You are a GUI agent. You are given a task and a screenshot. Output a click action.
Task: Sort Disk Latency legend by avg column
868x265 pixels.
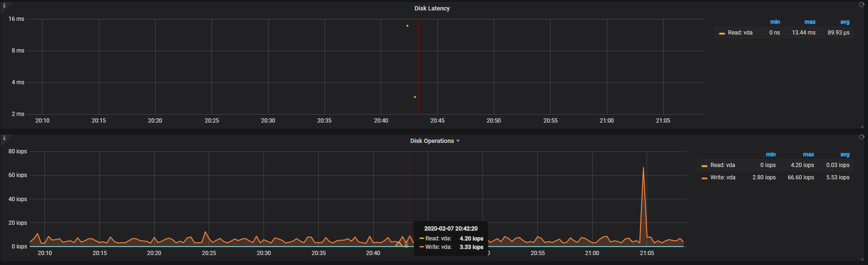coord(845,22)
